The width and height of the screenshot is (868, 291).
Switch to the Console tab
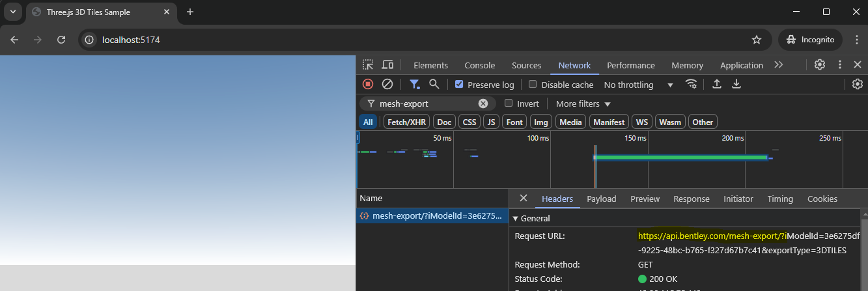(x=479, y=65)
